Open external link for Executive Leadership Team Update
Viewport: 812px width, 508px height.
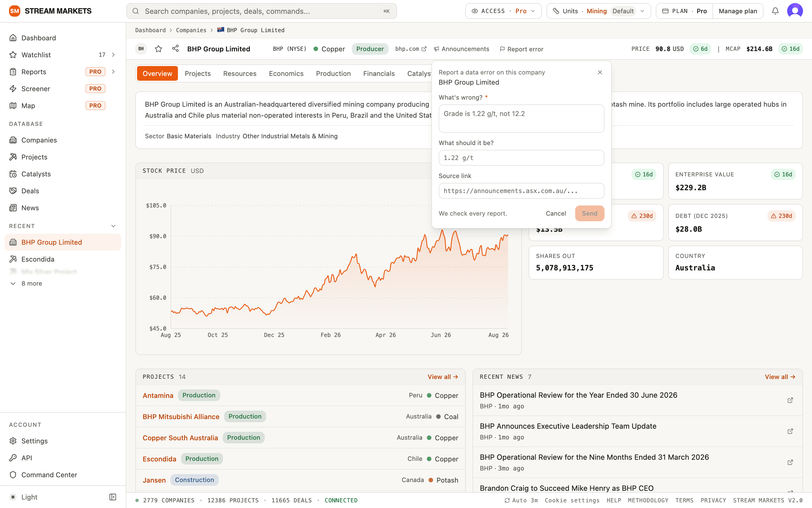click(790, 431)
